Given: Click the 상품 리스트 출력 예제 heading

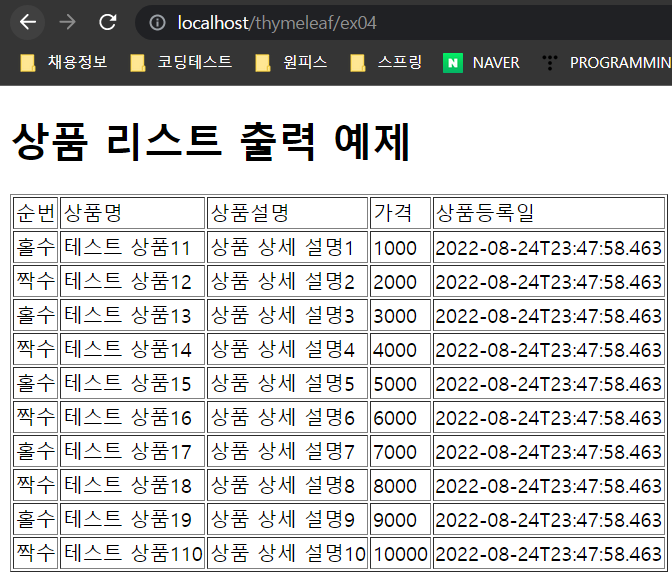Looking at the screenshot, I should pos(211,141).
